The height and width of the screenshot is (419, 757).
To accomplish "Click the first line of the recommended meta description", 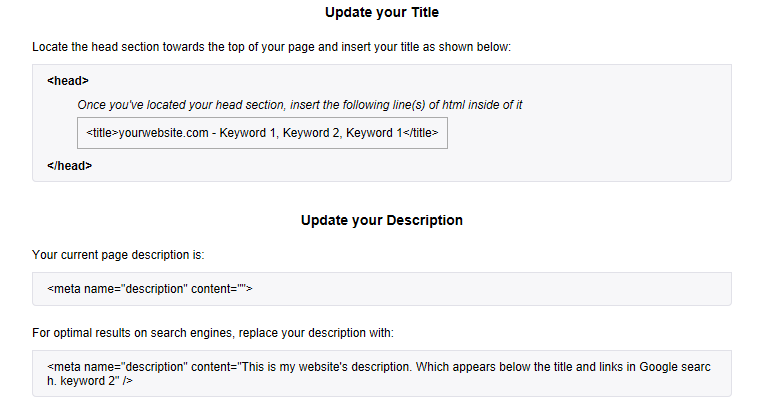I will click(380, 367).
